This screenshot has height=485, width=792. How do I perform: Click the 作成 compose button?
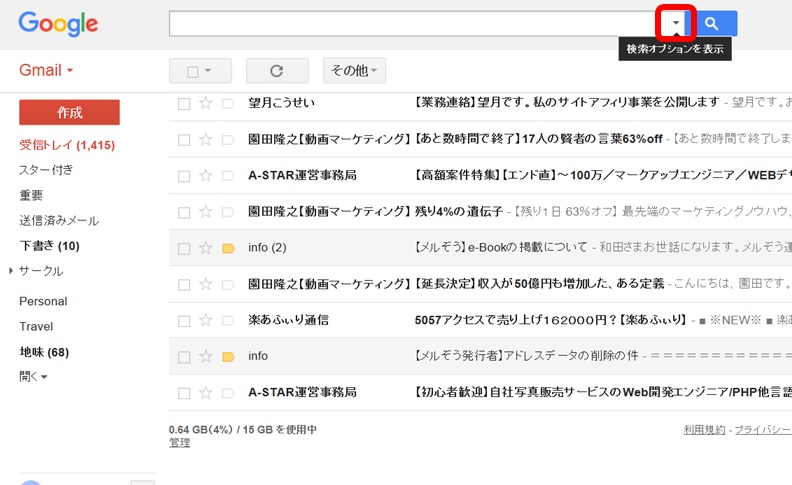tap(70, 112)
